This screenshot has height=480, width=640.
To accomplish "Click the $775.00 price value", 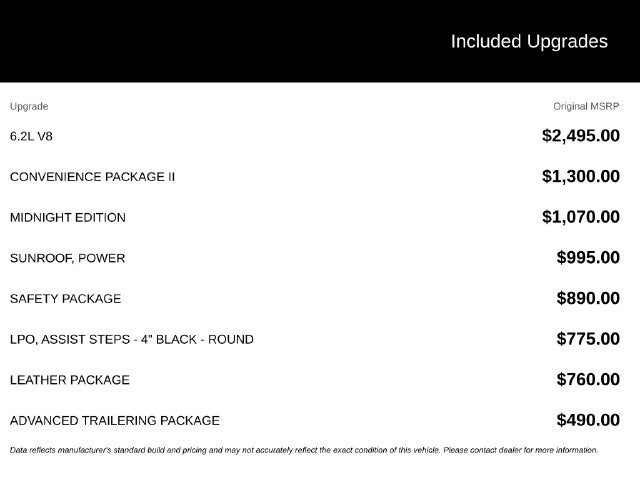I will coord(588,339).
